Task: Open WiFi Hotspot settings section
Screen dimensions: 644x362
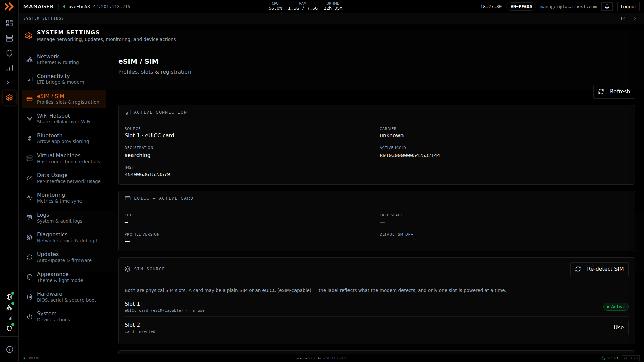Action: [64, 119]
